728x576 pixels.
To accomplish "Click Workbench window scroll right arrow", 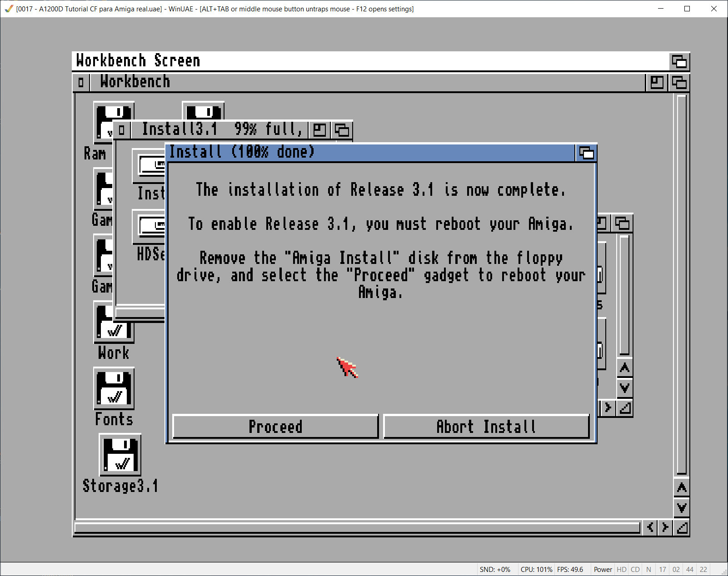I will (665, 527).
